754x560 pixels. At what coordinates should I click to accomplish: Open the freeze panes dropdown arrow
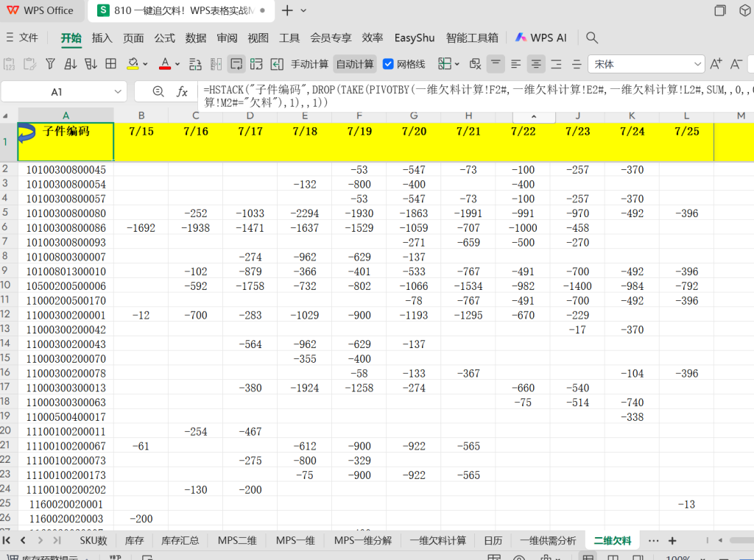[457, 64]
